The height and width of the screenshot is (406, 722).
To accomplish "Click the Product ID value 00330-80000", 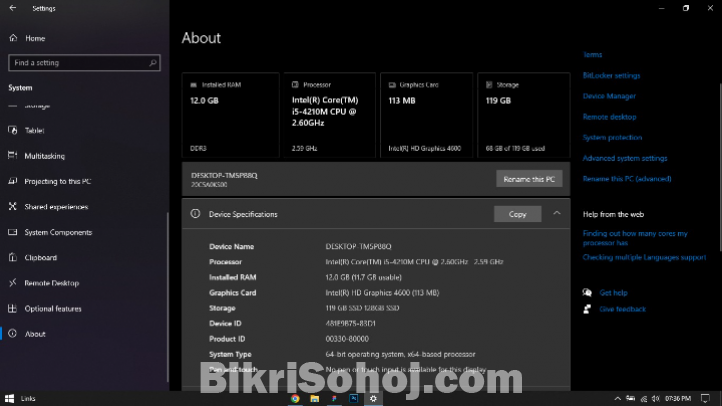I will tap(347, 339).
